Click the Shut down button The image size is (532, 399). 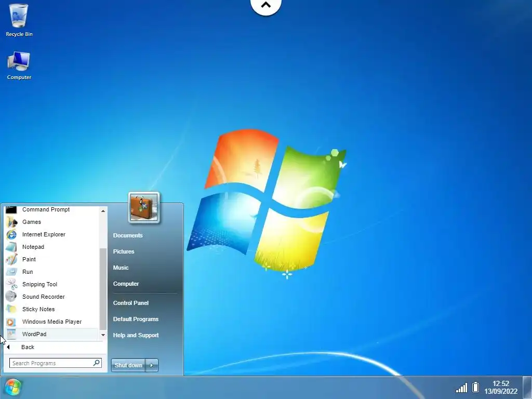(128, 365)
